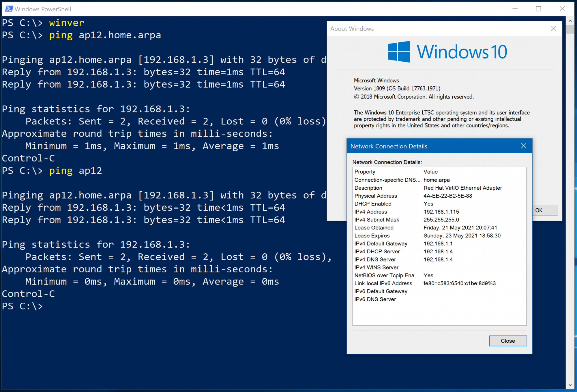Minimize the Windows PowerShell window
Screen dimensions: 577x392
pyautogui.click(x=515, y=9)
